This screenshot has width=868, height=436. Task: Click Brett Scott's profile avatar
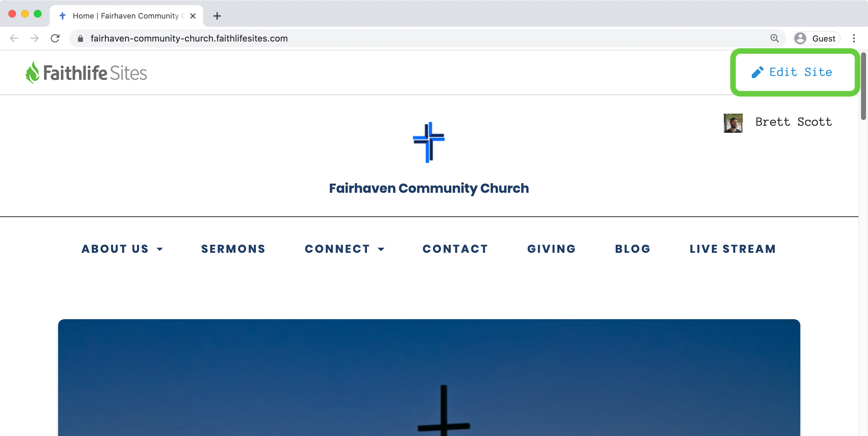tap(733, 123)
